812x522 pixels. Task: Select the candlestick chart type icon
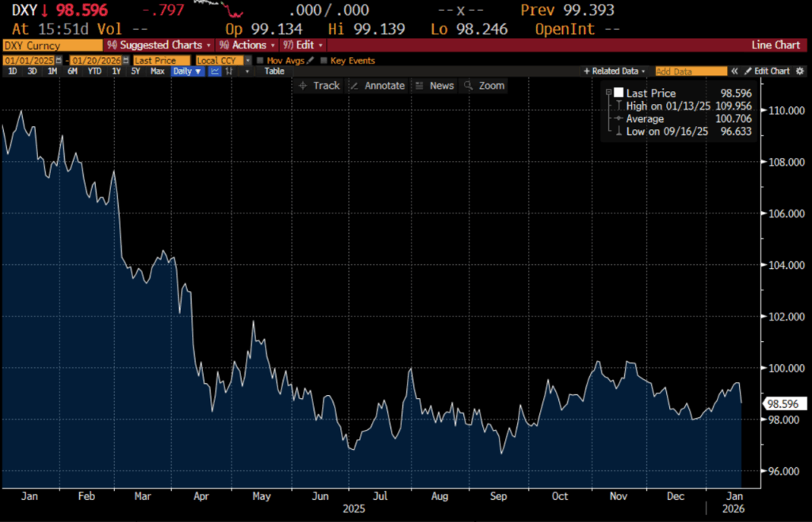coord(228,71)
